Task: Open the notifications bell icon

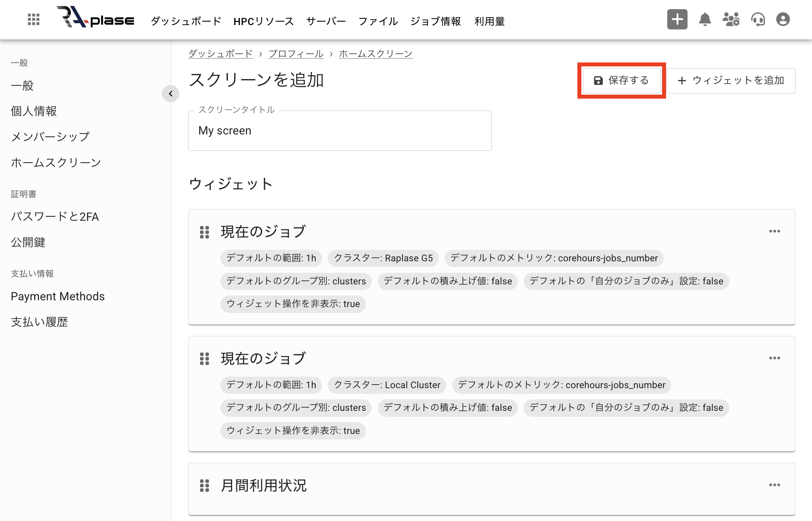Action: point(704,19)
